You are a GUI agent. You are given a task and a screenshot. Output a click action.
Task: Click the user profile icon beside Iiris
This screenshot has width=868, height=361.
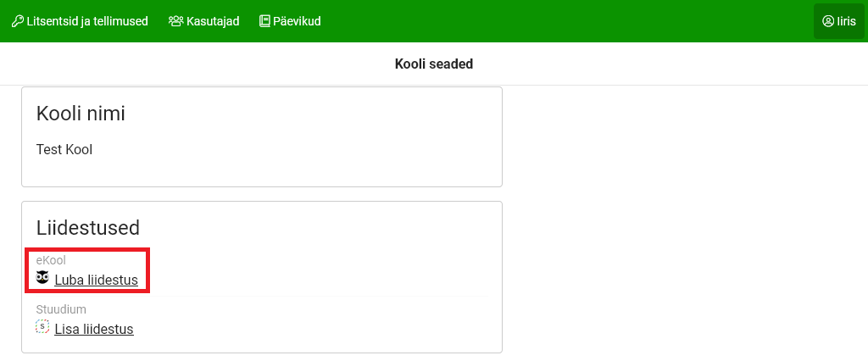828,21
